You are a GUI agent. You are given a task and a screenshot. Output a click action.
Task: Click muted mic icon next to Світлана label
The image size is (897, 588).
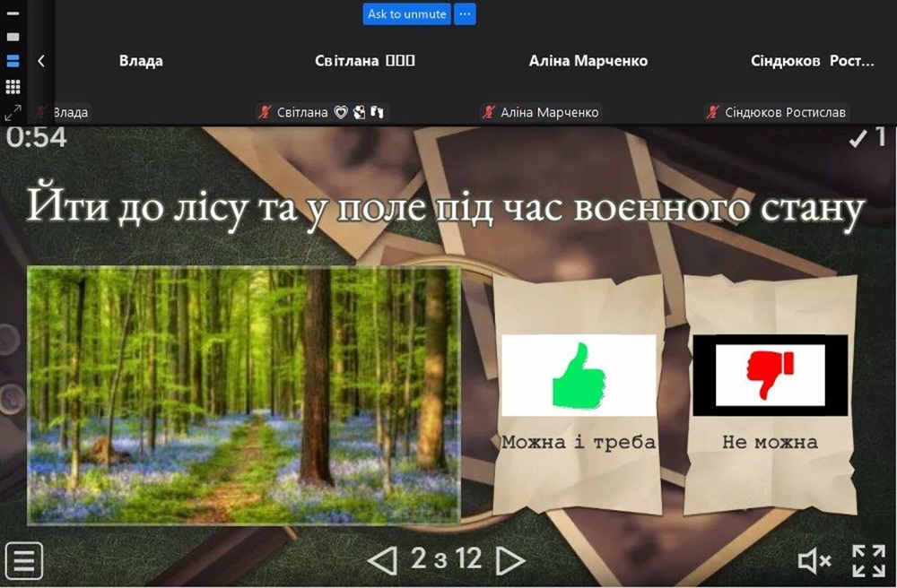(264, 112)
